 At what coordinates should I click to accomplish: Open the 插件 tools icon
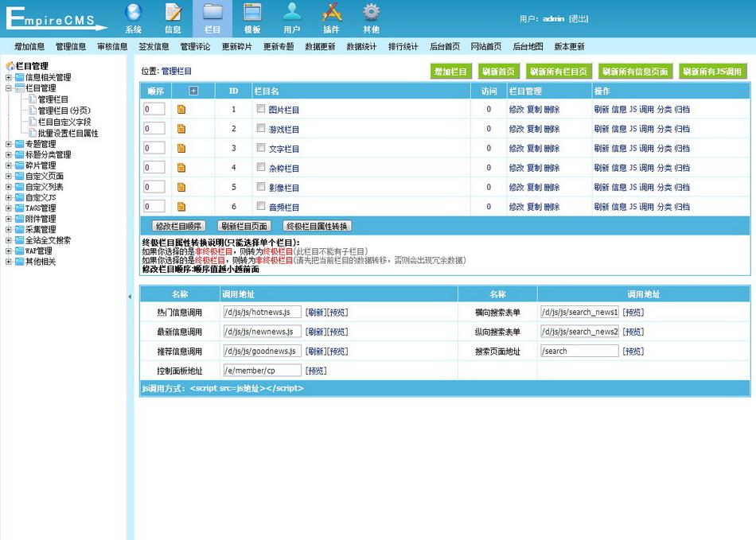click(x=332, y=12)
